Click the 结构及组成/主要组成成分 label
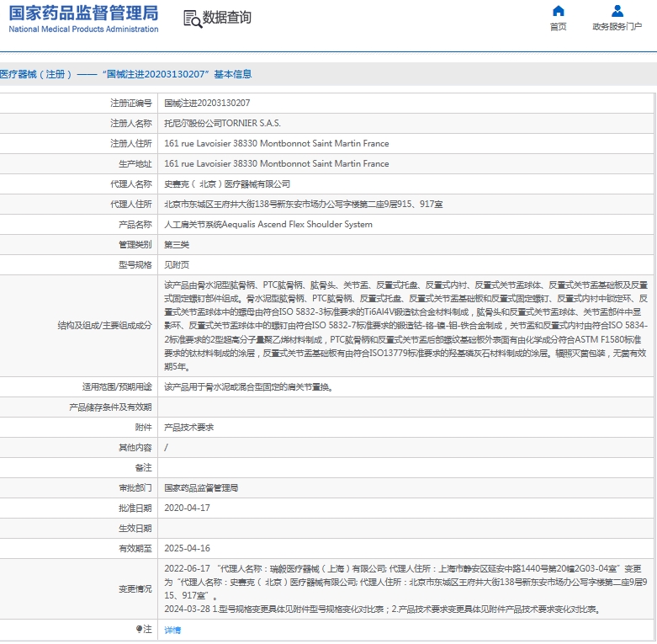657x644 pixels. (104, 326)
